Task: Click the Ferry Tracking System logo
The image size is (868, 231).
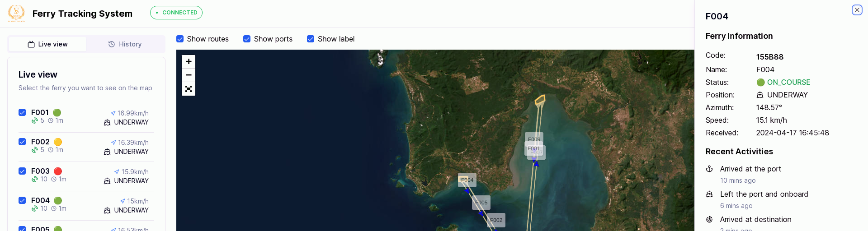Action: [16, 14]
